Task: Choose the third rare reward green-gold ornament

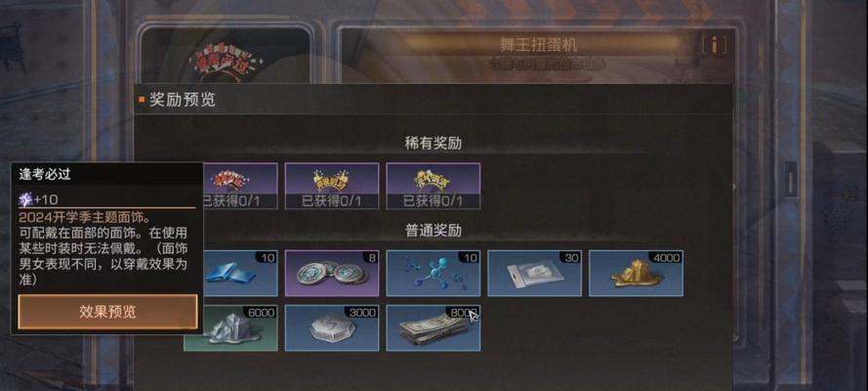Action: 433,186
